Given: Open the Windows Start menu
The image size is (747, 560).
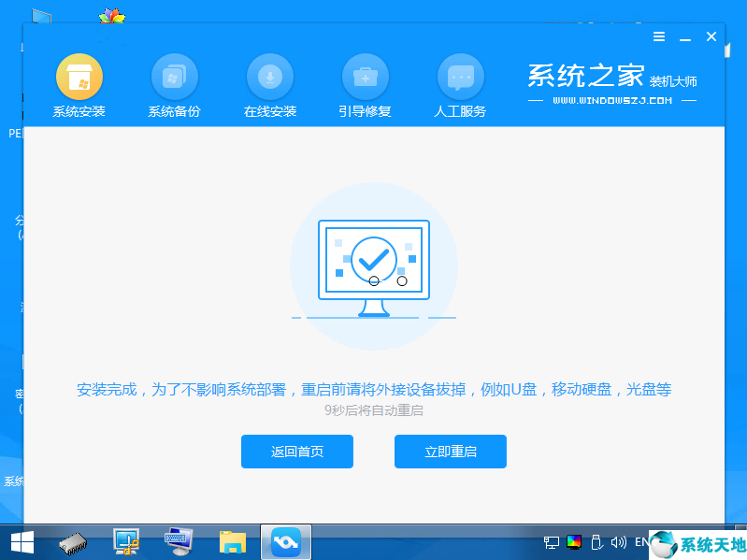Looking at the screenshot, I should tap(22, 543).
